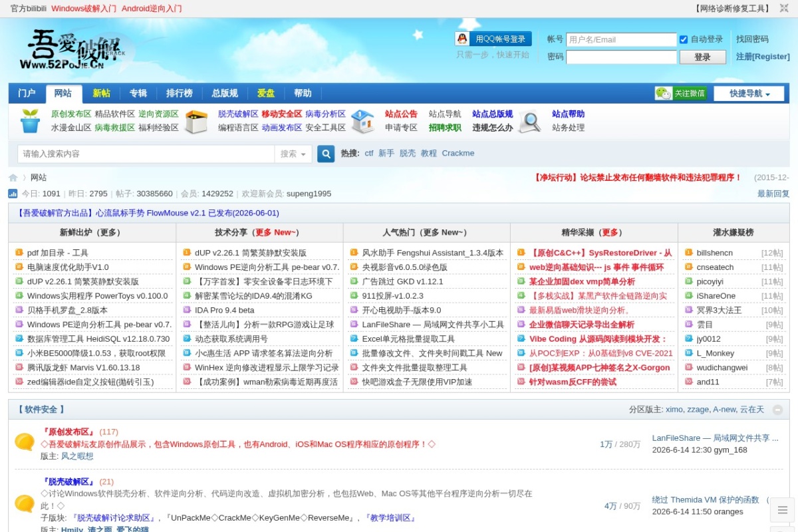Viewport: 798px width, 532px height.
Task: Open the 爱盘 nav tab
Action: (266, 93)
